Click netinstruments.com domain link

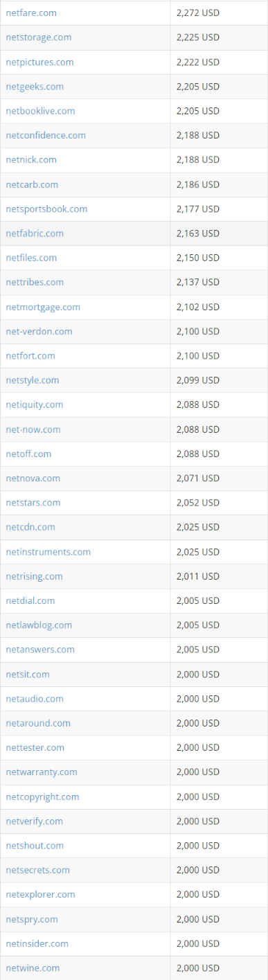click(48, 552)
